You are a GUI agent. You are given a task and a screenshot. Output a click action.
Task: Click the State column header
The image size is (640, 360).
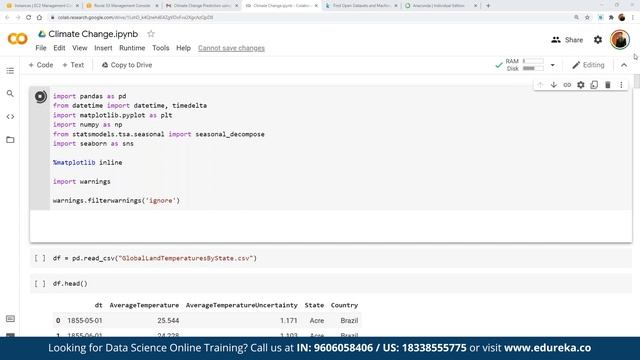pos(314,305)
